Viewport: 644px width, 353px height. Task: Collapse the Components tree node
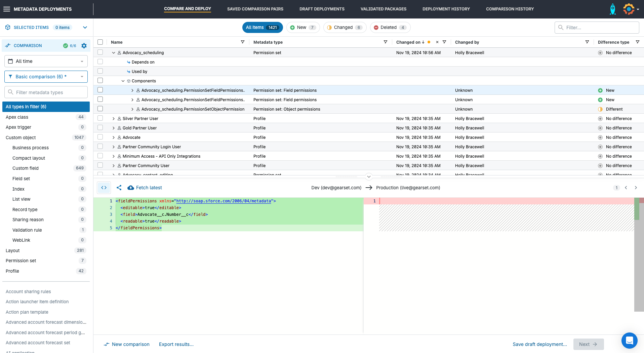pyautogui.click(x=123, y=81)
